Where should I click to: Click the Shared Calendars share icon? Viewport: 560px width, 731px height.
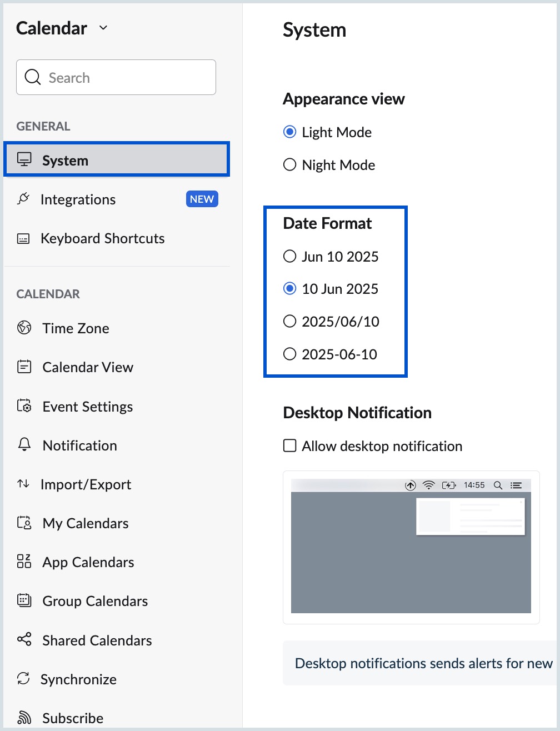[24, 640]
